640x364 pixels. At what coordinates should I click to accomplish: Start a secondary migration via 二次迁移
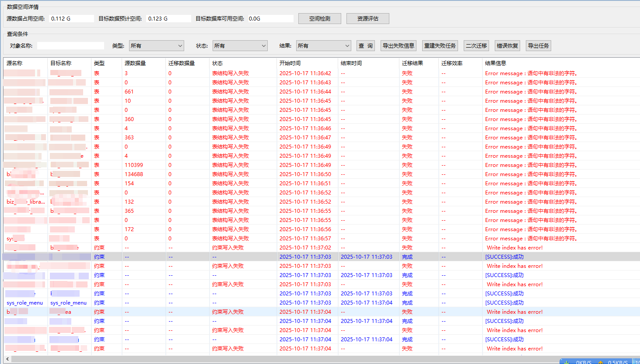coord(476,45)
